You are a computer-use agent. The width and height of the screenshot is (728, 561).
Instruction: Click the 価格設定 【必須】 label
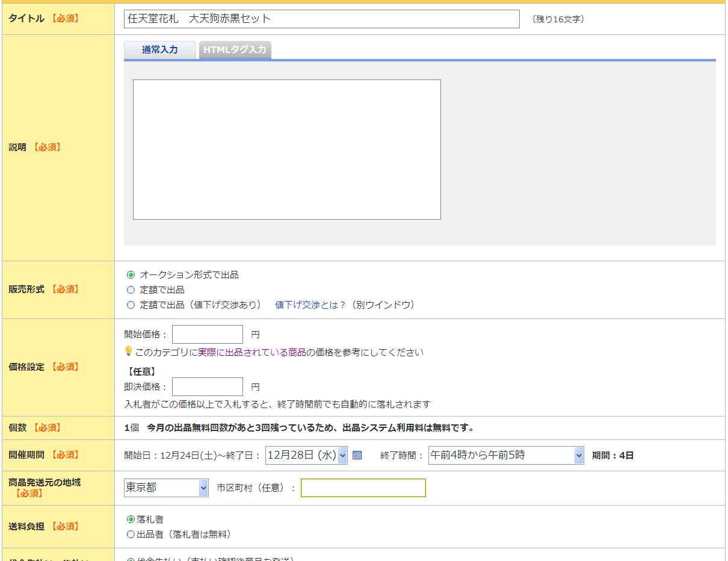pyautogui.click(x=44, y=367)
